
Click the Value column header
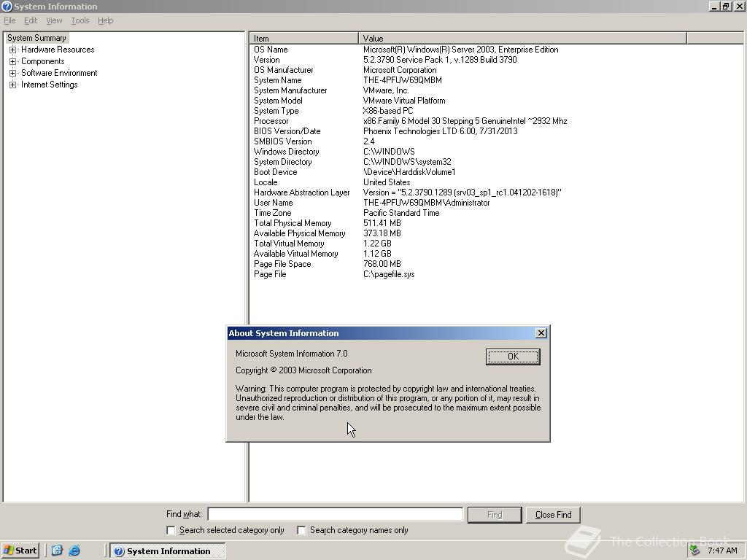click(522, 38)
